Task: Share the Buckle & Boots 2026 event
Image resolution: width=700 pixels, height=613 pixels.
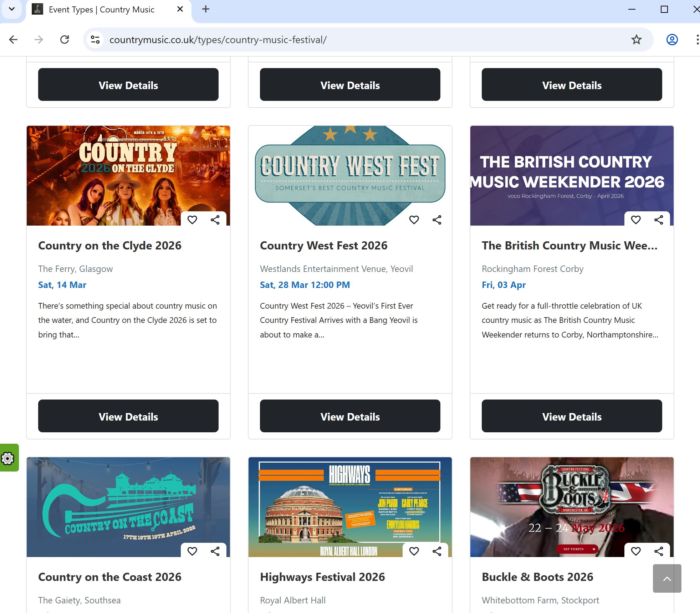Action: (x=658, y=551)
